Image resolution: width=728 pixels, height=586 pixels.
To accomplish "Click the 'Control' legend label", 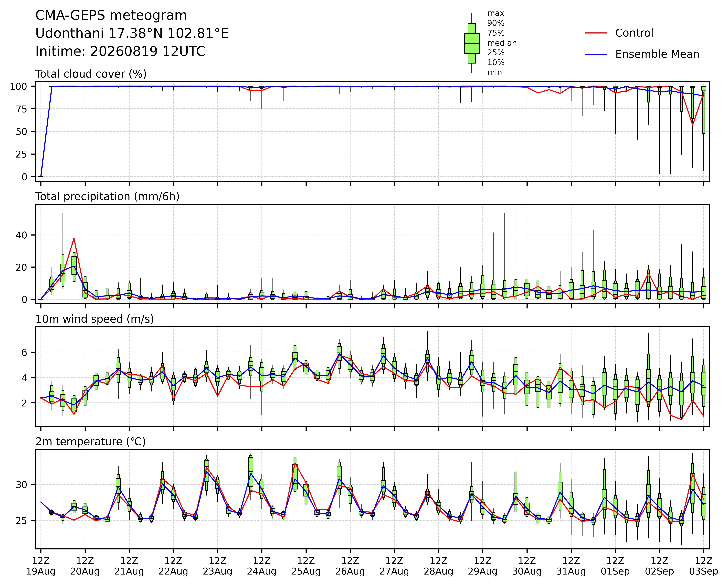I will tap(634, 33).
